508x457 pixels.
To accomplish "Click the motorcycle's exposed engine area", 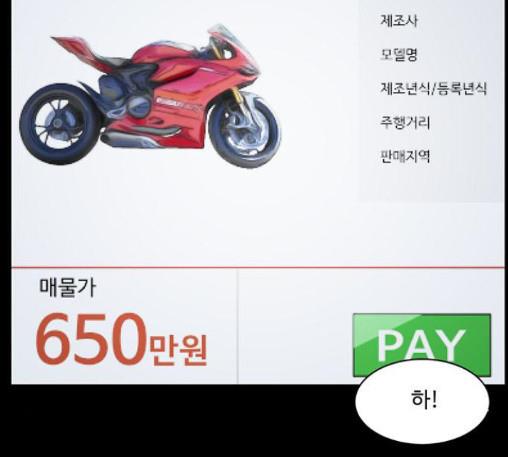I will [x=127, y=97].
